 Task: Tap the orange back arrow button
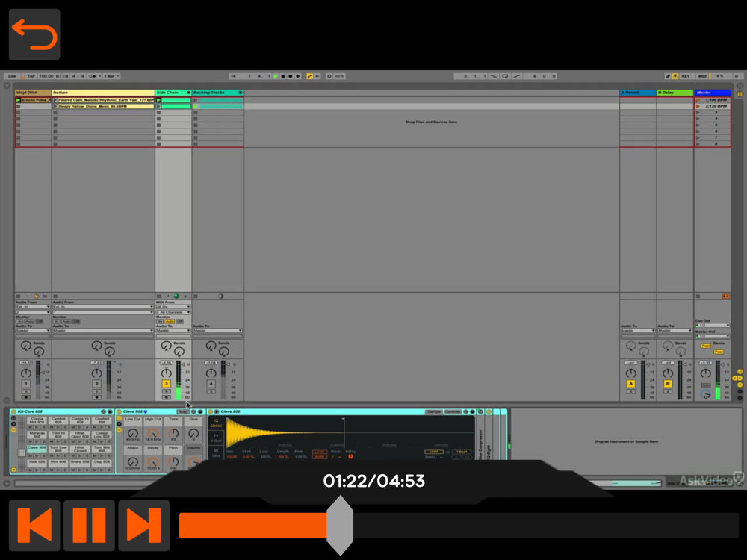coord(34,34)
